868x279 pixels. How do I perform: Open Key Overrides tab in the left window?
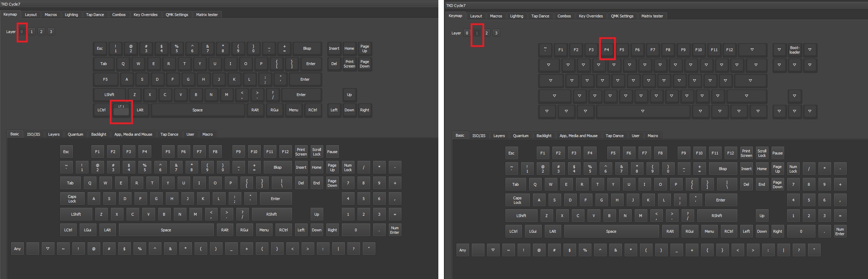pyautogui.click(x=146, y=15)
